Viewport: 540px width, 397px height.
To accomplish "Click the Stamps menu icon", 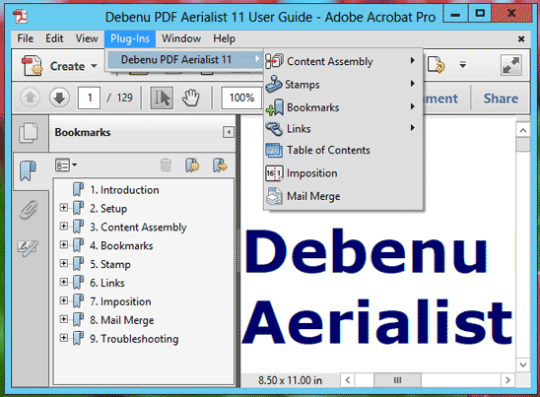I will (x=274, y=84).
